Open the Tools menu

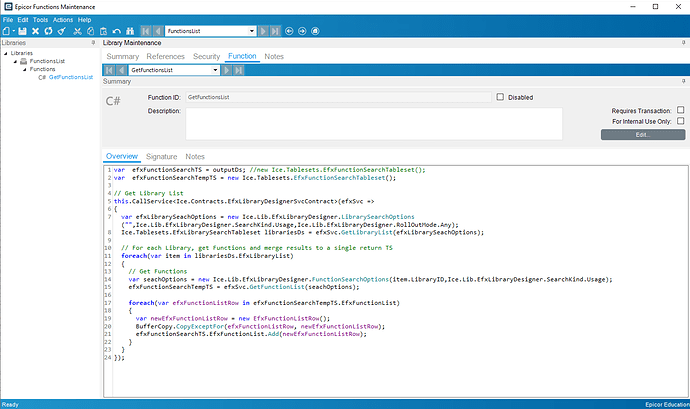pyautogui.click(x=40, y=20)
